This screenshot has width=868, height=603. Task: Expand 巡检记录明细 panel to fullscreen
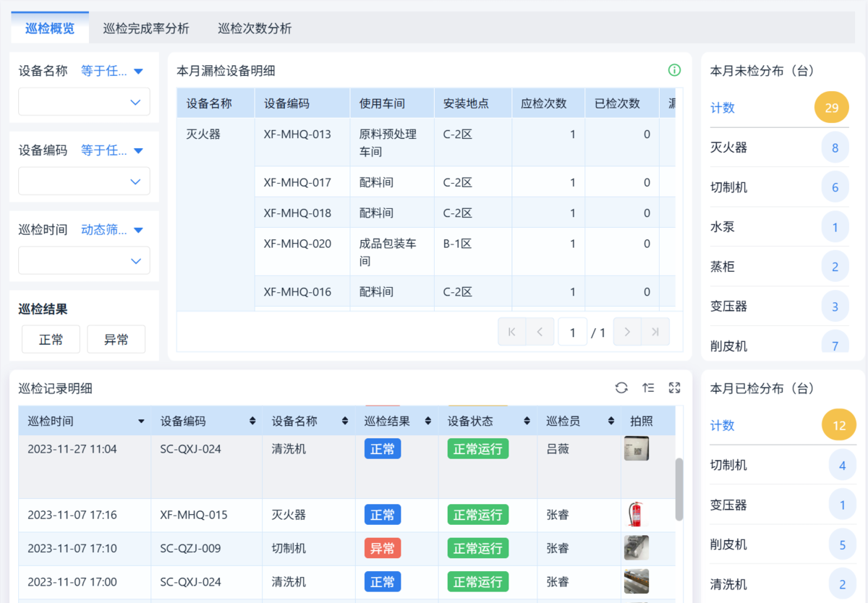tap(675, 388)
